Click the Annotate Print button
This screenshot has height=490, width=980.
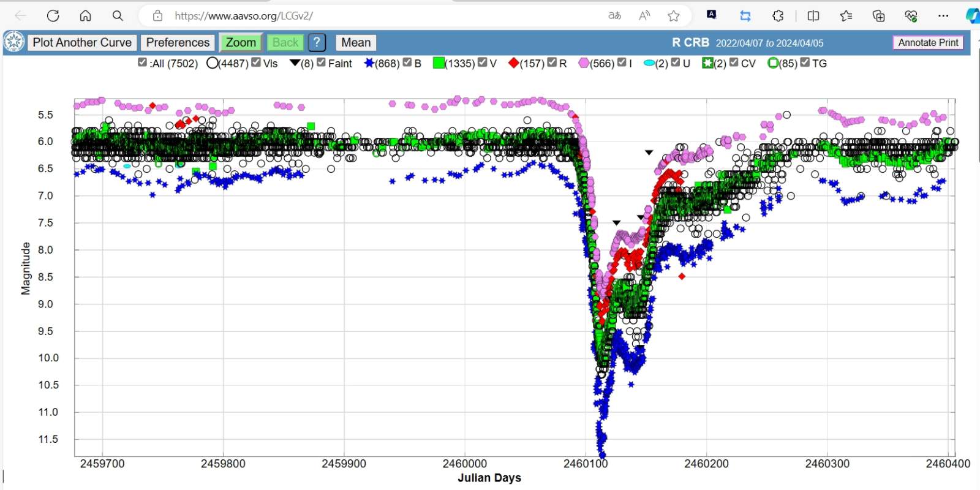(x=928, y=42)
